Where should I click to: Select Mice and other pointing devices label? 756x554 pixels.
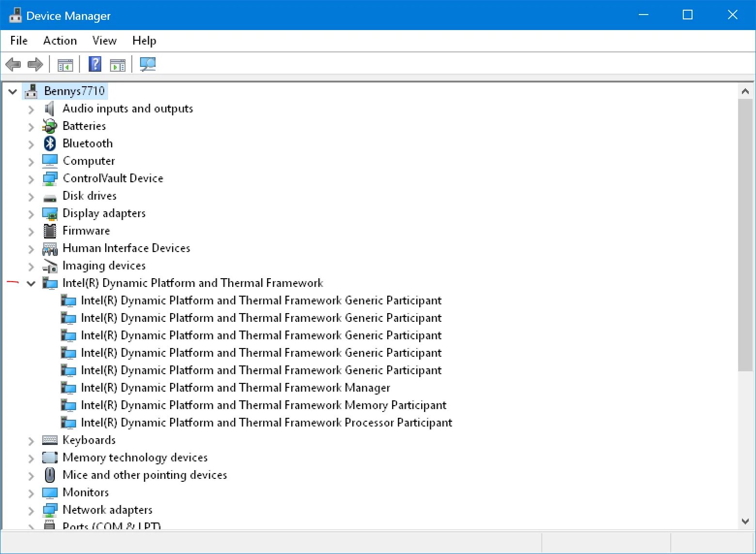[145, 475]
